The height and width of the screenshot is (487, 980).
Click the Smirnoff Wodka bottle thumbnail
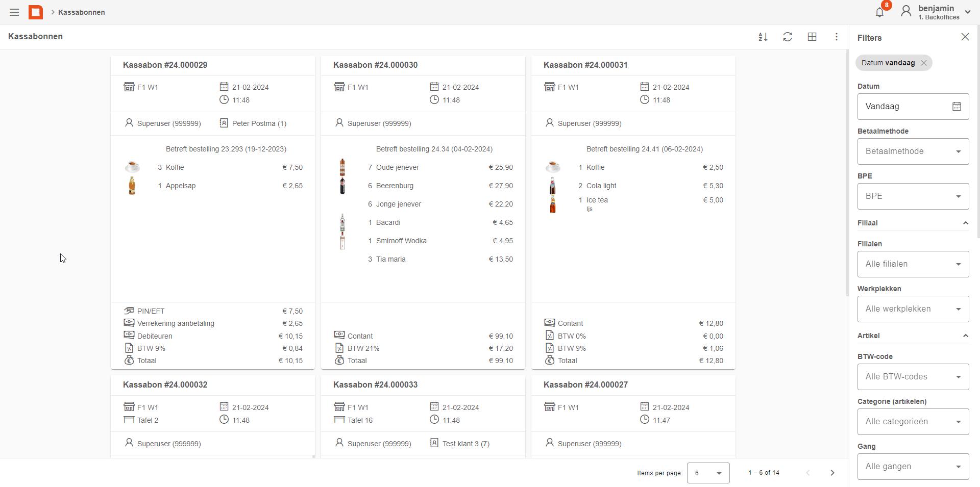tap(342, 241)
